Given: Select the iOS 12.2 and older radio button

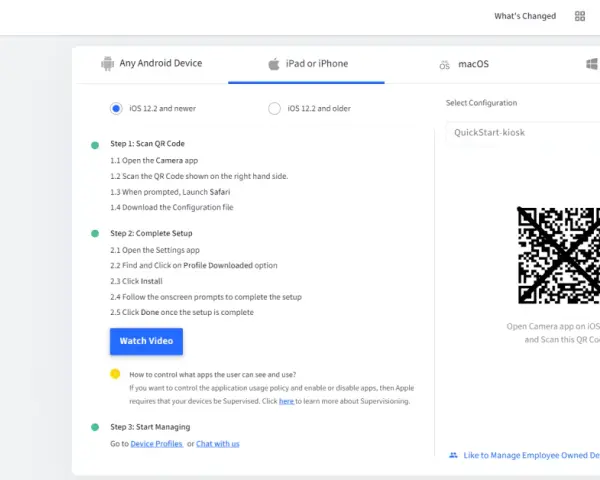Looking at the screenshot, I should [274, 109].
